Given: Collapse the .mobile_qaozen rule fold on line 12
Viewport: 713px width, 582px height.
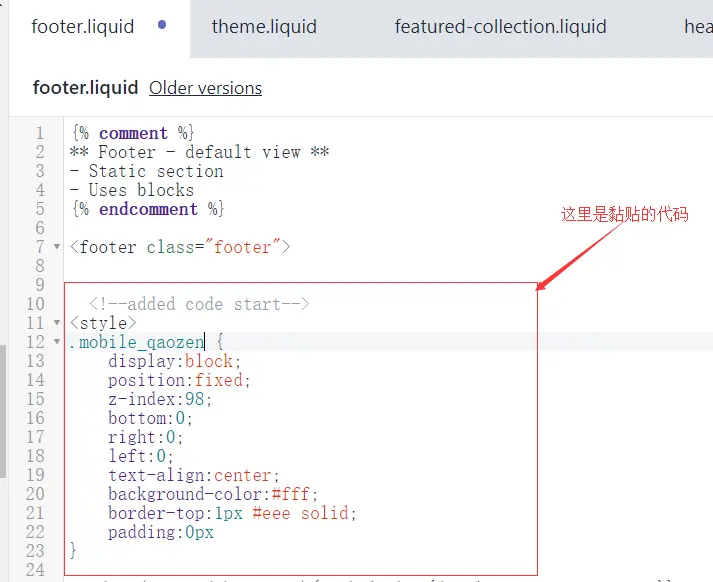Looking at the screenshot, I should tap(57, 341).
